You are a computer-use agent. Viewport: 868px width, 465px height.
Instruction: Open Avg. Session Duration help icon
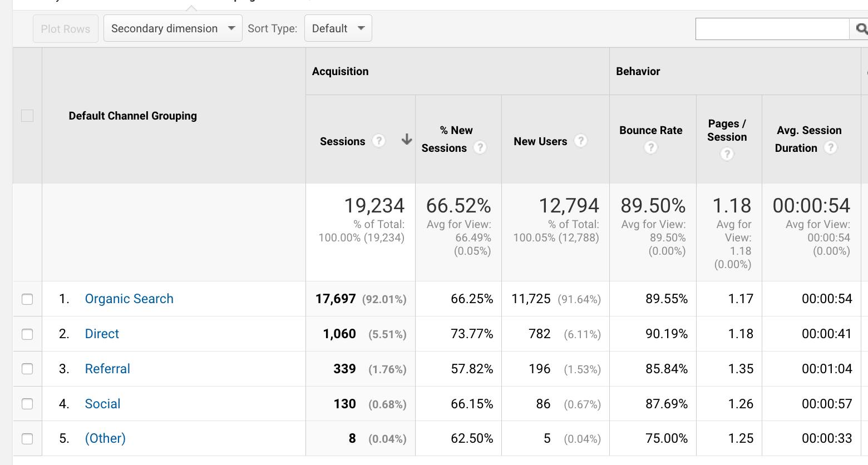pyautogui.click(x=831, y=147)
